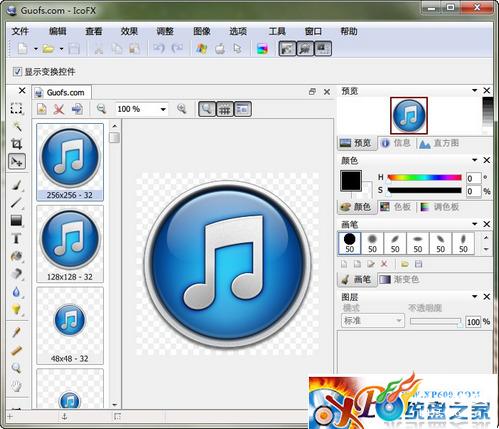499x429 pixels.
Task: Open the dropdown arrow beside Open folder
Action: coord(61,49)
